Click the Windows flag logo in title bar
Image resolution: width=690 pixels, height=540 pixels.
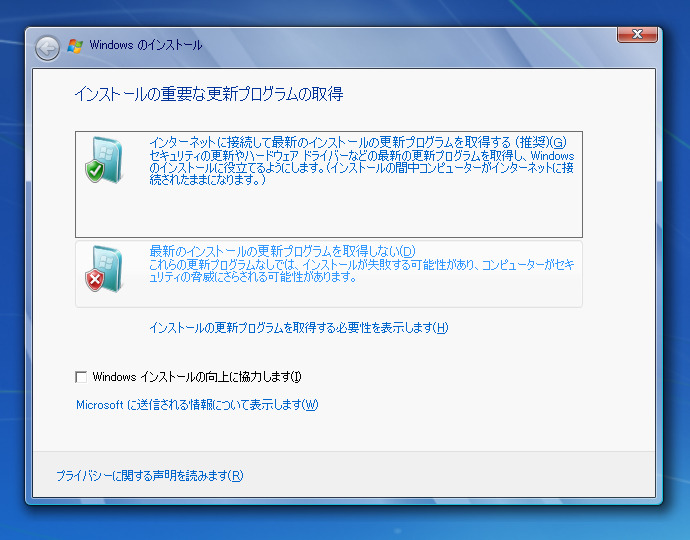point(75,46)
